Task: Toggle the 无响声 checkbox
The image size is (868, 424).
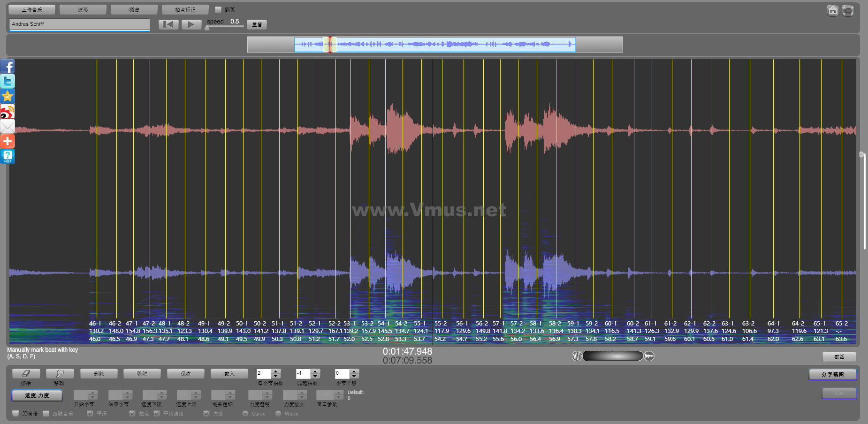Action: (16, 413)
